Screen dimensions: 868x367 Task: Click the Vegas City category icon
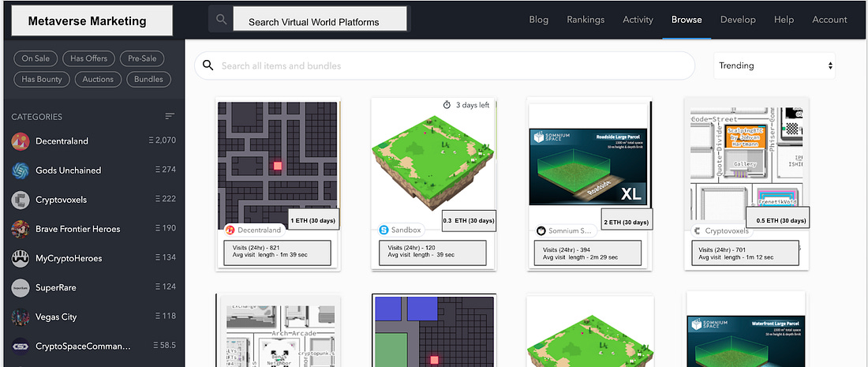pos(21,316)
